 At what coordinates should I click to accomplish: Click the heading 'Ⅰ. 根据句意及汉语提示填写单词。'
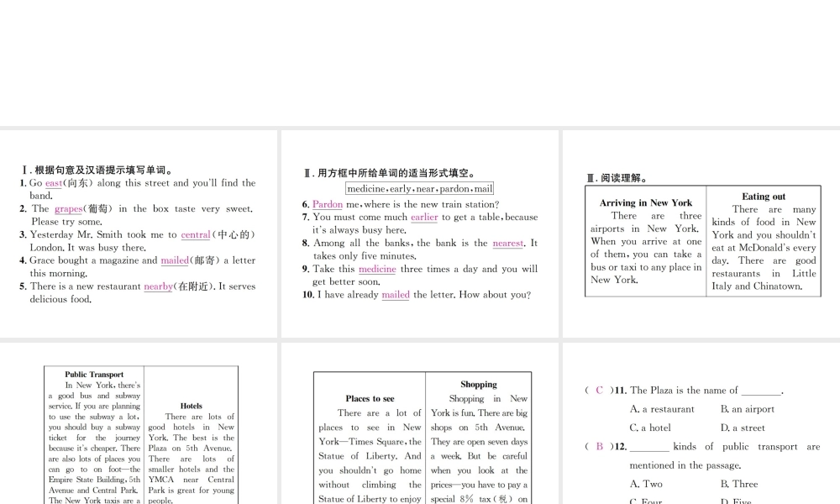97,171
